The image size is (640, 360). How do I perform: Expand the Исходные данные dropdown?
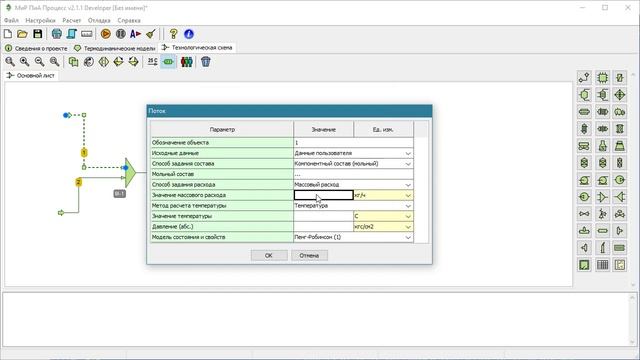[x=408, y=153]
